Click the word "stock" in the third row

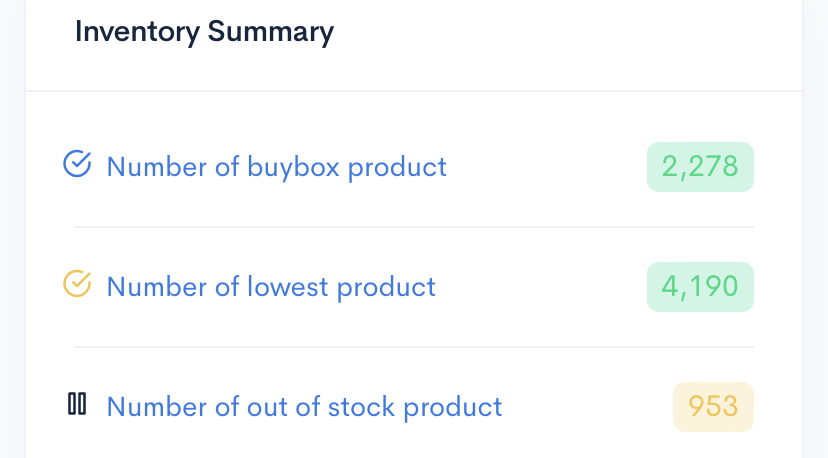361,407
